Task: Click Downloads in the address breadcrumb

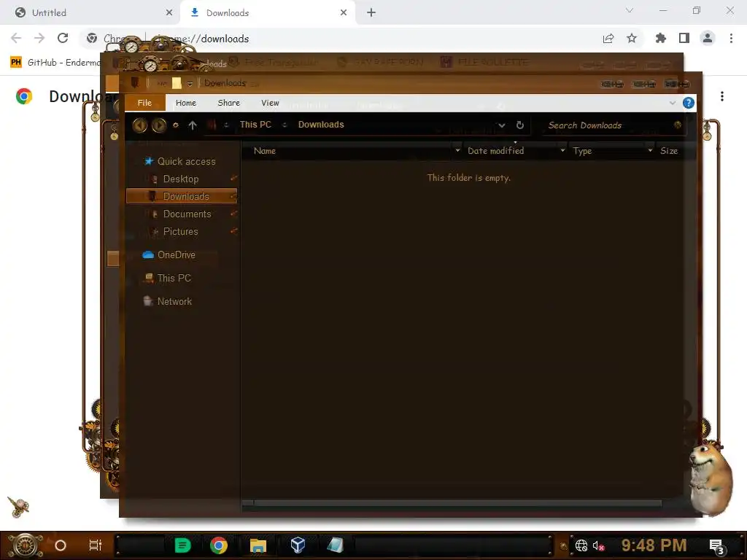Action: [x=321, y=125]
